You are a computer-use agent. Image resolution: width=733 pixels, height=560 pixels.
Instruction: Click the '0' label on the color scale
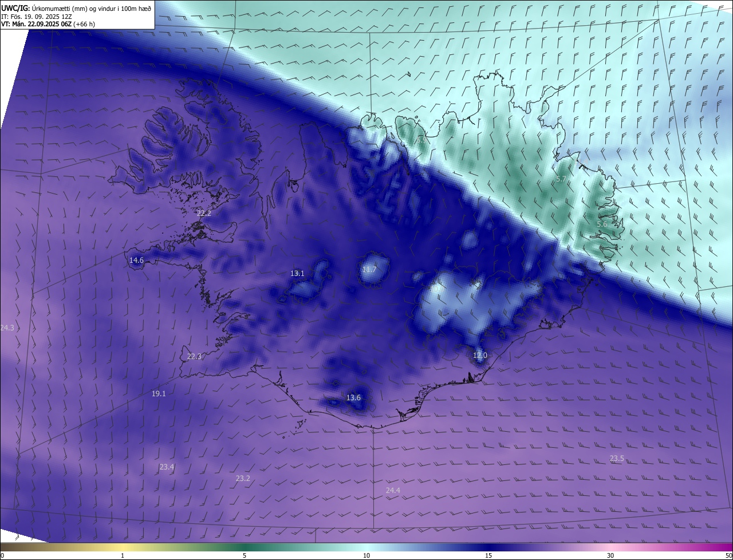[2, 555]
